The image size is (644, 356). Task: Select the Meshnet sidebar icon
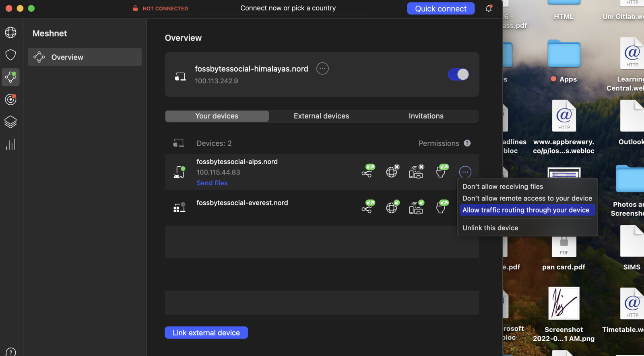(x=10, y=77)
